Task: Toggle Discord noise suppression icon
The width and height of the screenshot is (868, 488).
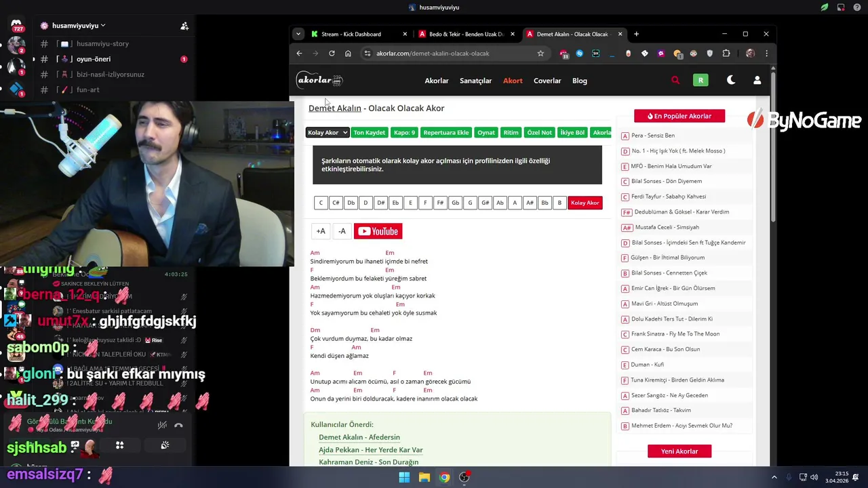Action: pyautogui.click(x=162, y=425)
